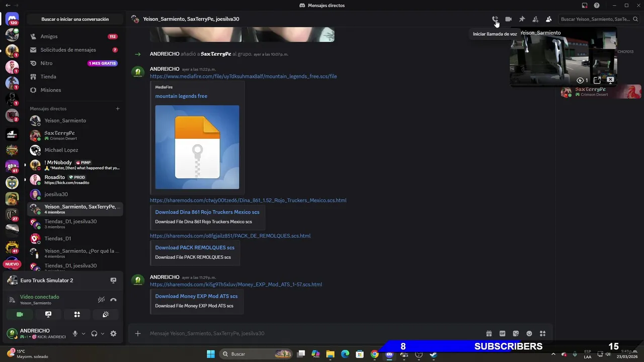Open Tiendas_D1 direct message
The width and height of the screenshot is (644, 362).
coord(74,238)
